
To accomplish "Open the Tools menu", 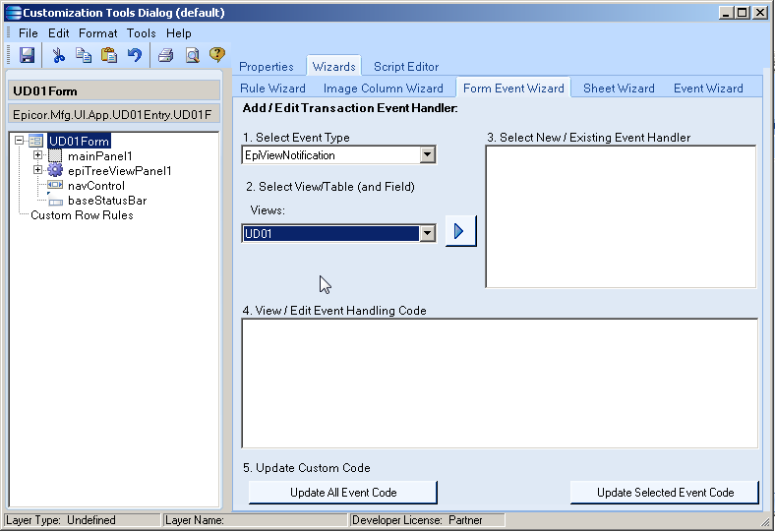I will [x=141, y=33].
